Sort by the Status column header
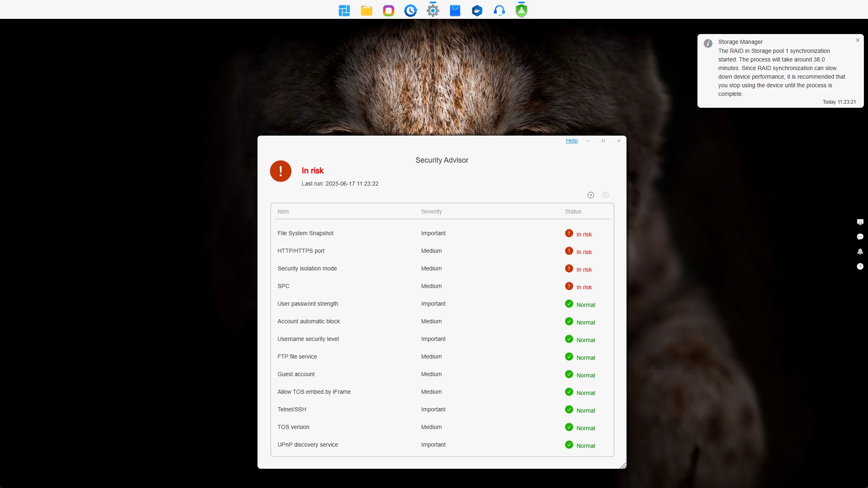 (573, 211)
